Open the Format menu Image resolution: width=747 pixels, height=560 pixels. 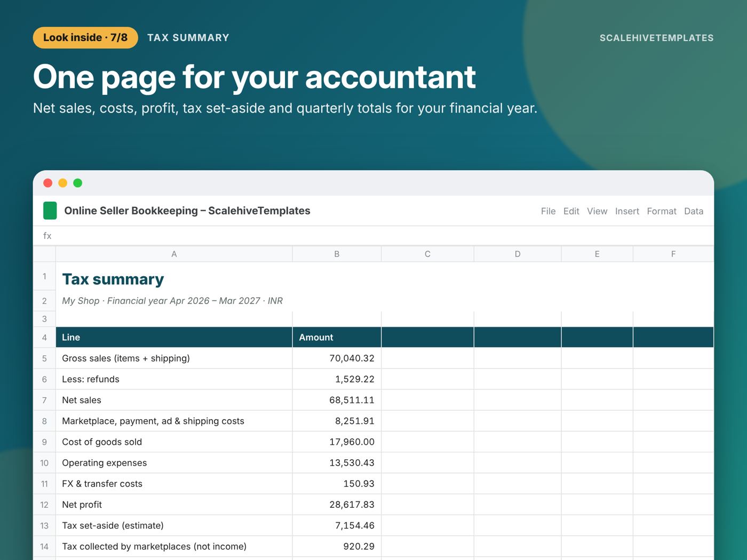[662, 211]
